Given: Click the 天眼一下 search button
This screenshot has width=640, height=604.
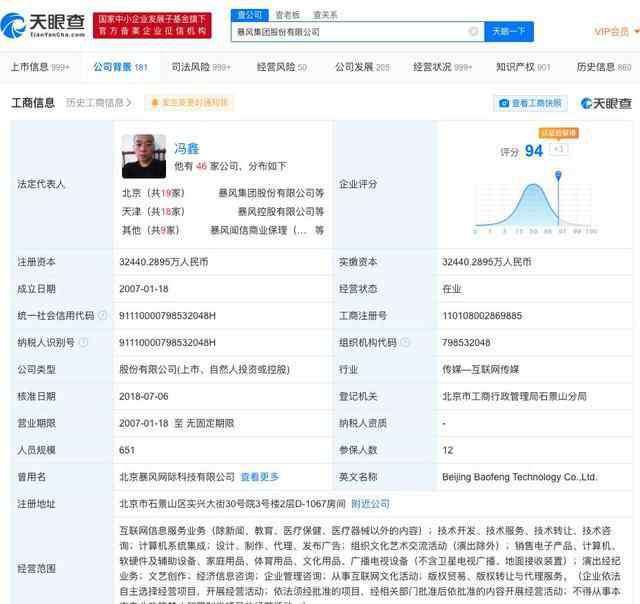Looking at the screenshot, I should [x=509, y=31].
